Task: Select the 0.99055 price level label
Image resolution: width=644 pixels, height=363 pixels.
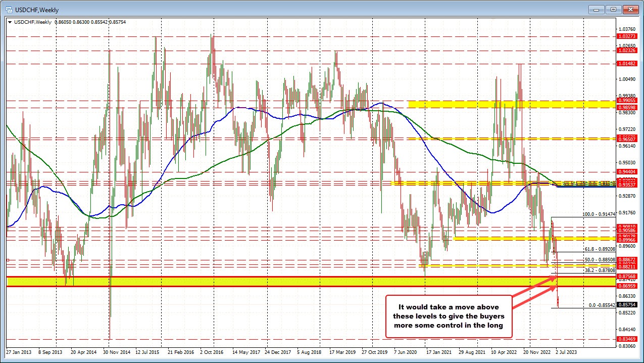Action: [x=628, y=100]
